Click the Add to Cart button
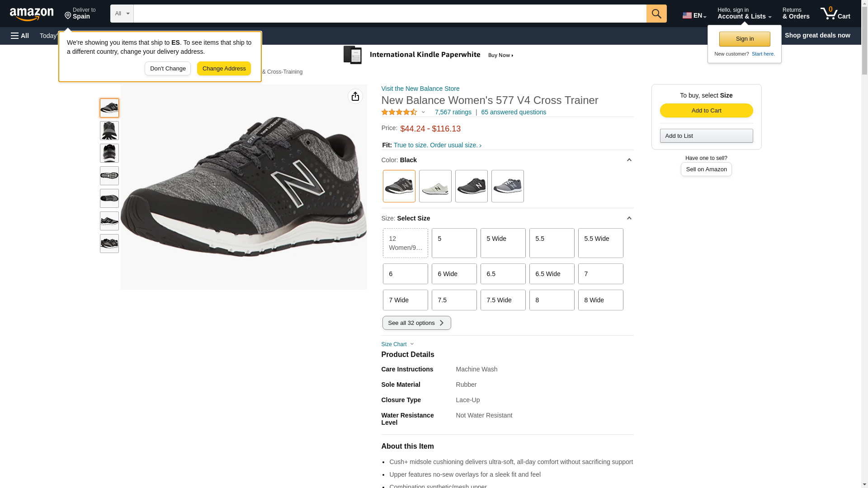The height and width of the screenshot is (488, 868). point(706,111)
